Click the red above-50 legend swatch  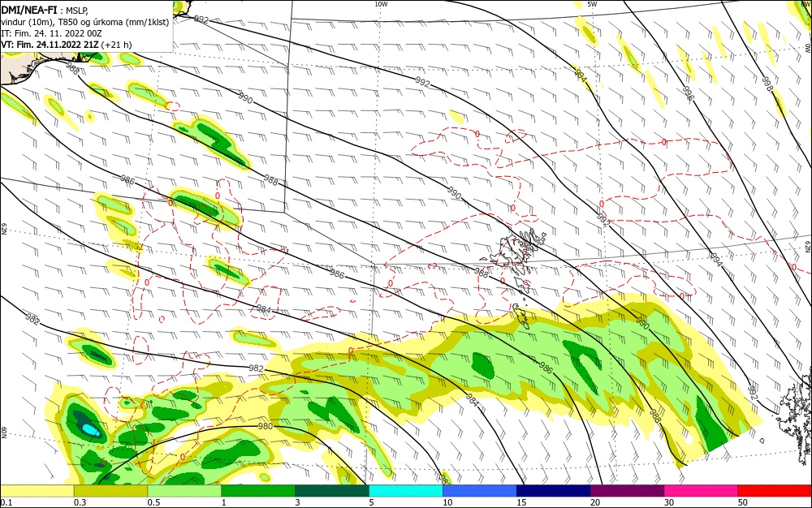pyautogui.click(x=774, y=491)
